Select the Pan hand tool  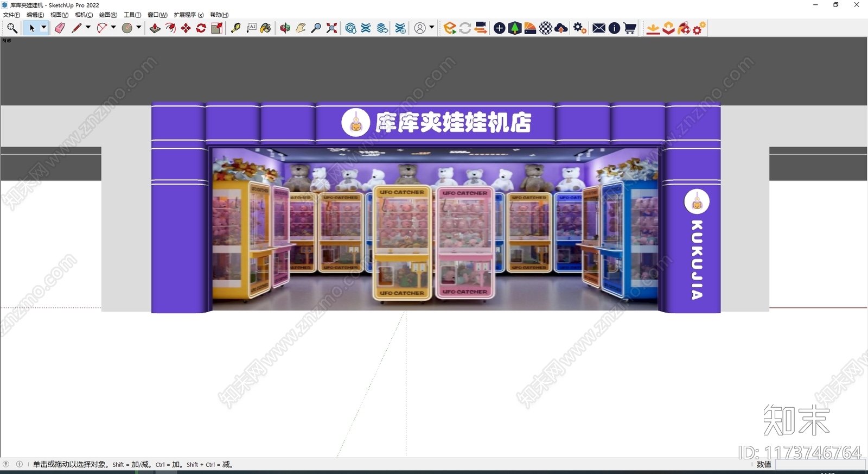click(301, 28)
